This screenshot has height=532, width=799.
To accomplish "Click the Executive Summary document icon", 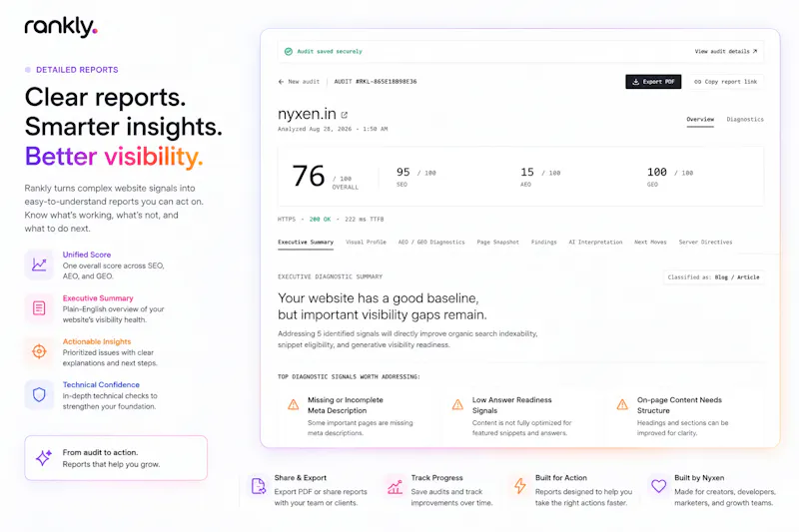I will pos(39,308).
